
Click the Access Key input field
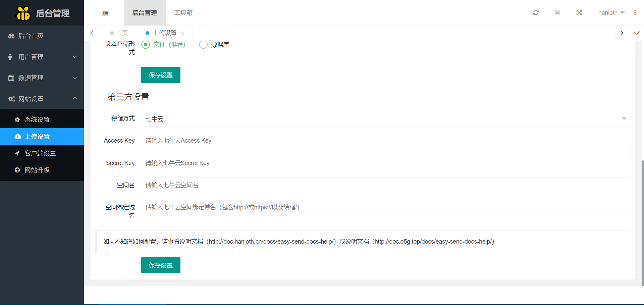coord(385,141)
